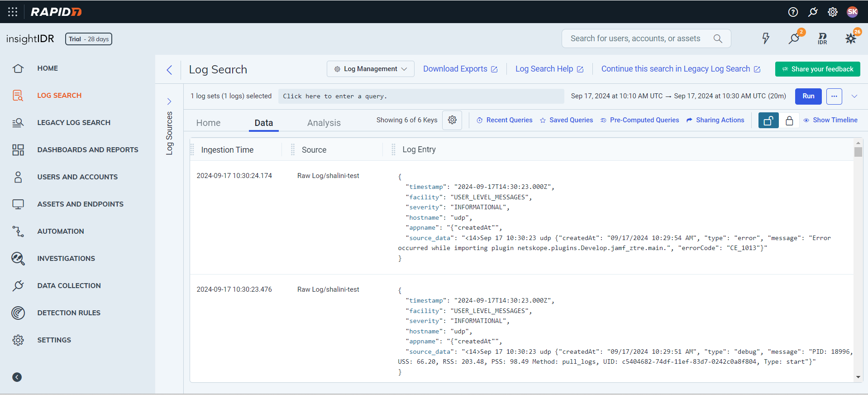Click the lightning bolt quick actions icon
The width and height of the screenshot is (868, 395).
coord(766,39)
